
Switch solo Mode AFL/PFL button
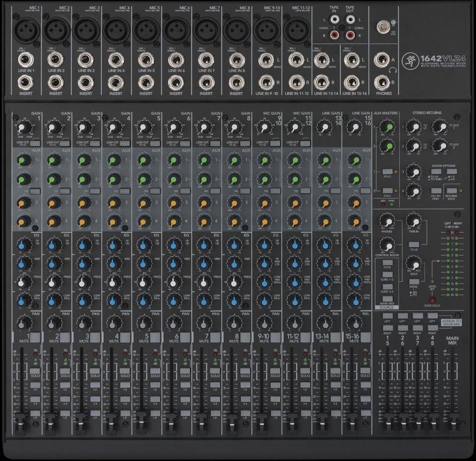click(x=414, y=282)
